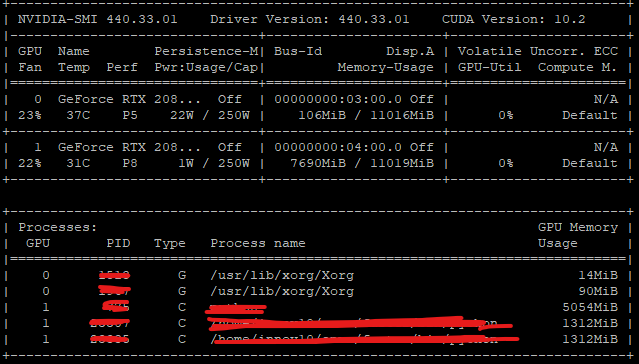
Task: Select the 22% fan speed value
Action: pos(30,163)
